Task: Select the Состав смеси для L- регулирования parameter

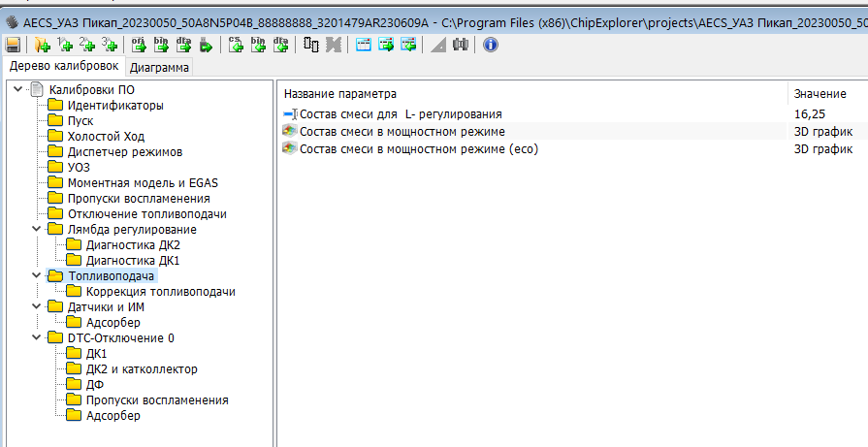Action: pos(401,114)
